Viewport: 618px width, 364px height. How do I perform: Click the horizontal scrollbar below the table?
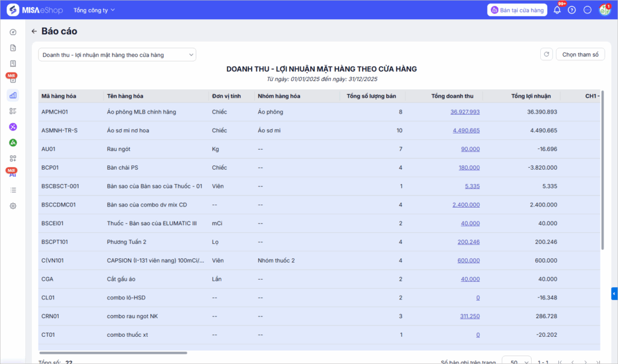point(113,353)
